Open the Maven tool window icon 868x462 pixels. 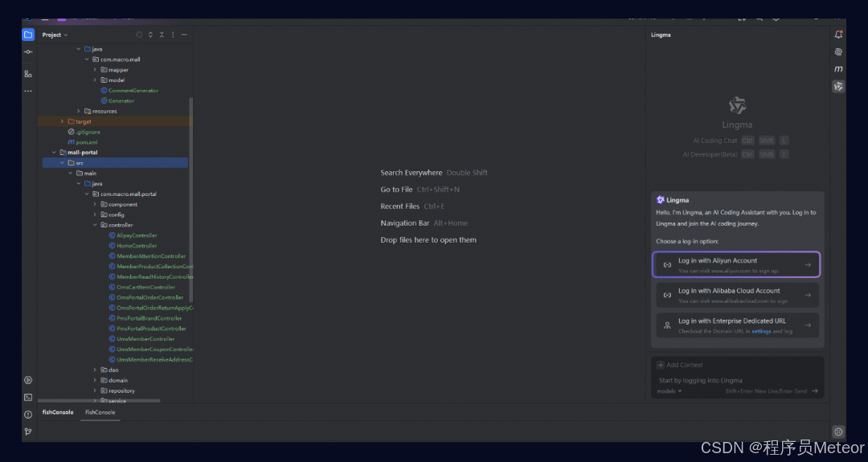[838, 68]
